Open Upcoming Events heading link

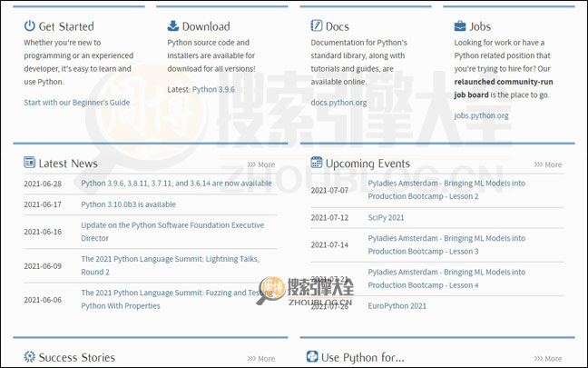(x=367, y=164)
